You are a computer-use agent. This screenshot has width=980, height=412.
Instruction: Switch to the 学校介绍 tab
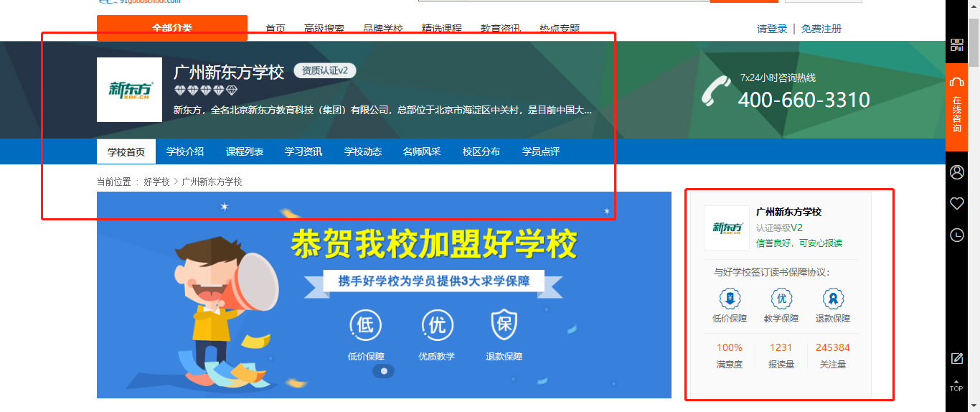point(185,151)
